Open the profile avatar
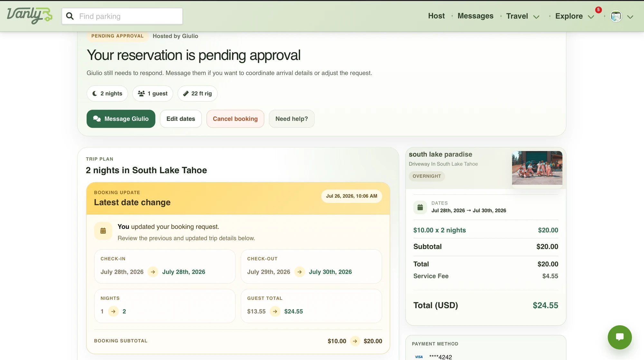The width and height of the screenshot is (644, 360). click(x=616, y=16)
